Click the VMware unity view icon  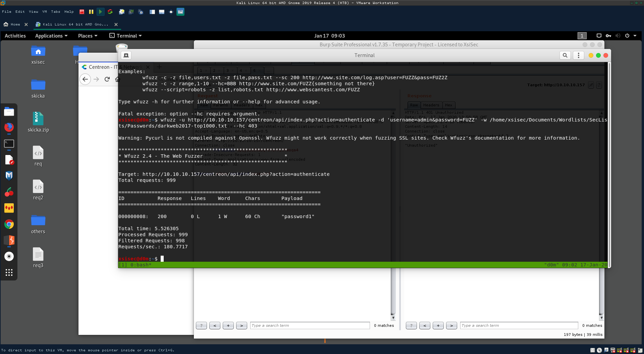pyautogui.click(x=180, y=12)
